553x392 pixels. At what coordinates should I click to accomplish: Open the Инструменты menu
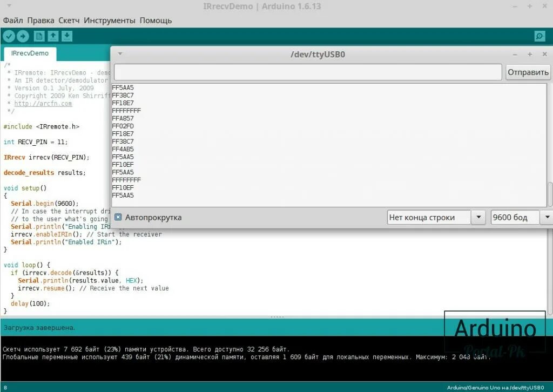(109, 21)
